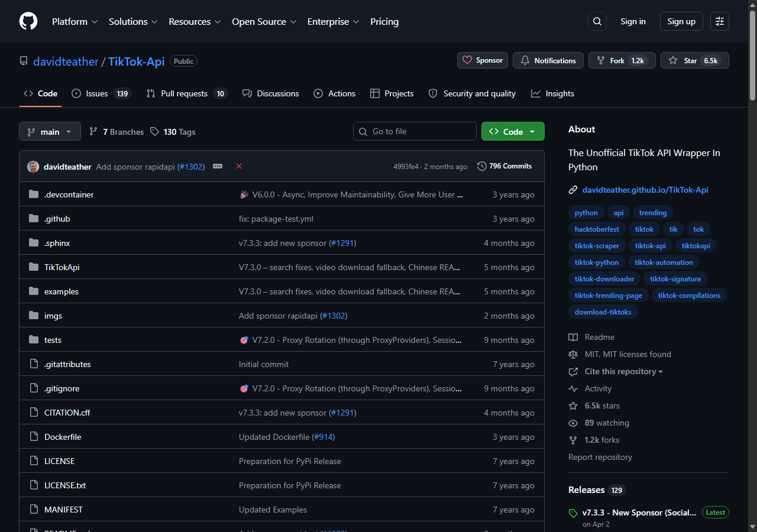Open the Actions tab
Screen dimensions: 757x532
[x=335, y=93]
